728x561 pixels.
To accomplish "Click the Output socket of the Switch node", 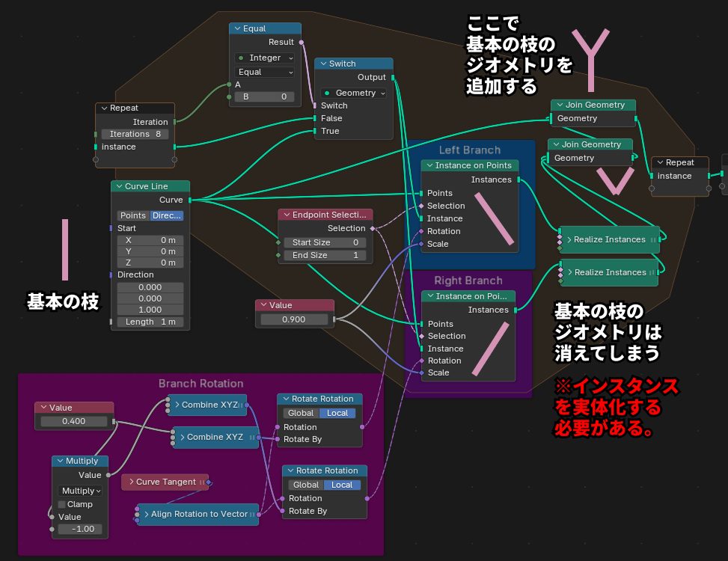I will tap(393, 77).
